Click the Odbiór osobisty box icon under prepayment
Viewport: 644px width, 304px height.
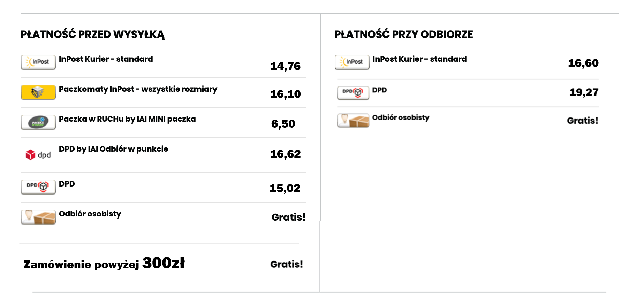tap(38, 217)
